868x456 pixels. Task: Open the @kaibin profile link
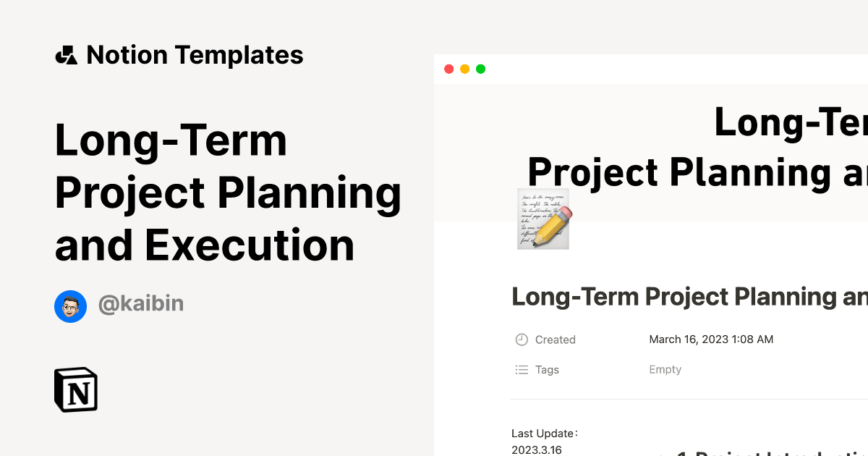(141, 304)
